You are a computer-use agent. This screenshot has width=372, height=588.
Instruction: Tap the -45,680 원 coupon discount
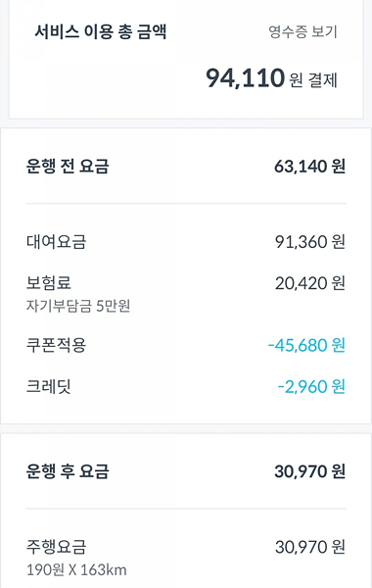click(306, 345)
